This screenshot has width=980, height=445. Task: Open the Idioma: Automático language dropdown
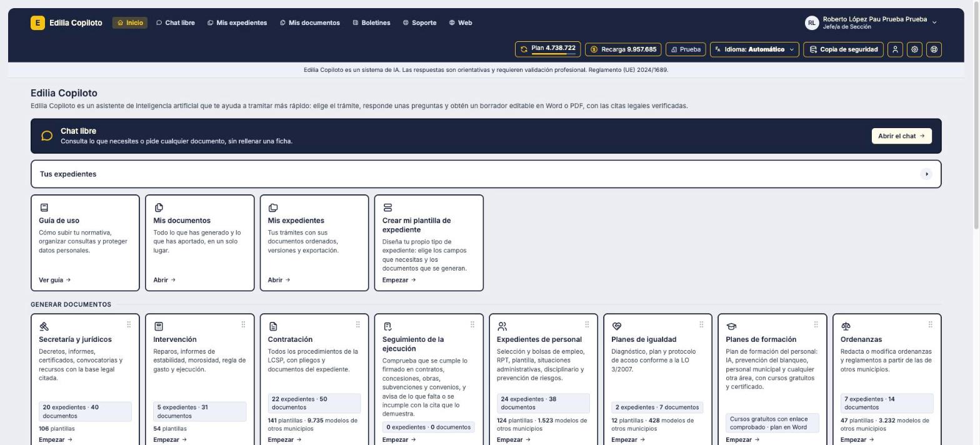754,49
